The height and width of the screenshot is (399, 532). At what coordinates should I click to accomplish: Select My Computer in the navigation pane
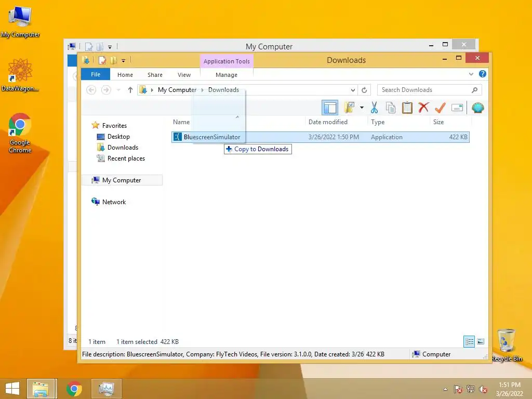click(x=122, y=180)
